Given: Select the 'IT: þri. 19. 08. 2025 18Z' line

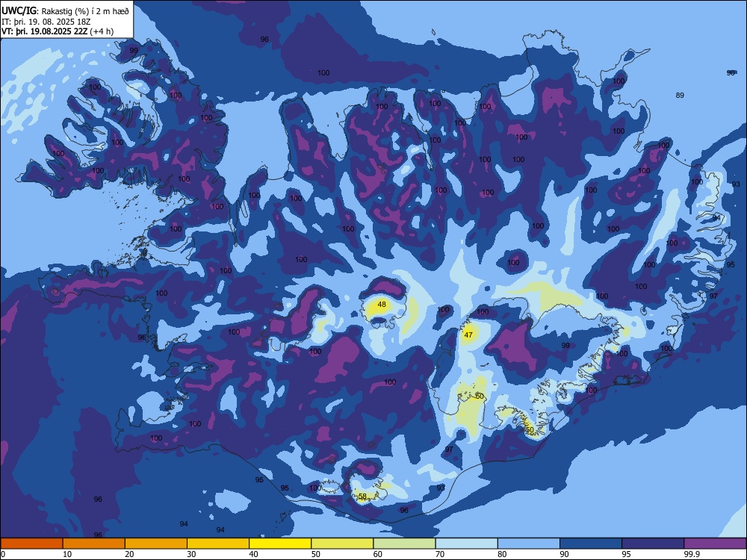Looking at the screenshot, I should click(x=46, y=22).
